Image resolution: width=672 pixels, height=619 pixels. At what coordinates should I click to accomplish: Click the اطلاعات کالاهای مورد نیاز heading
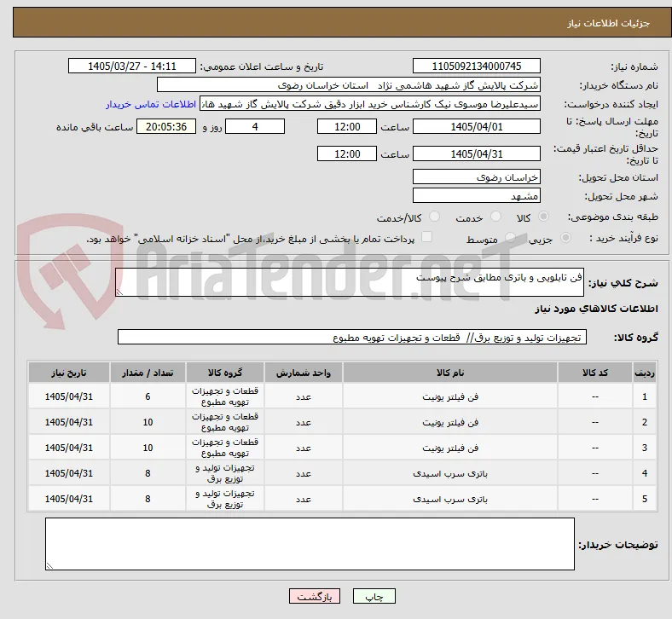[596, 309]
